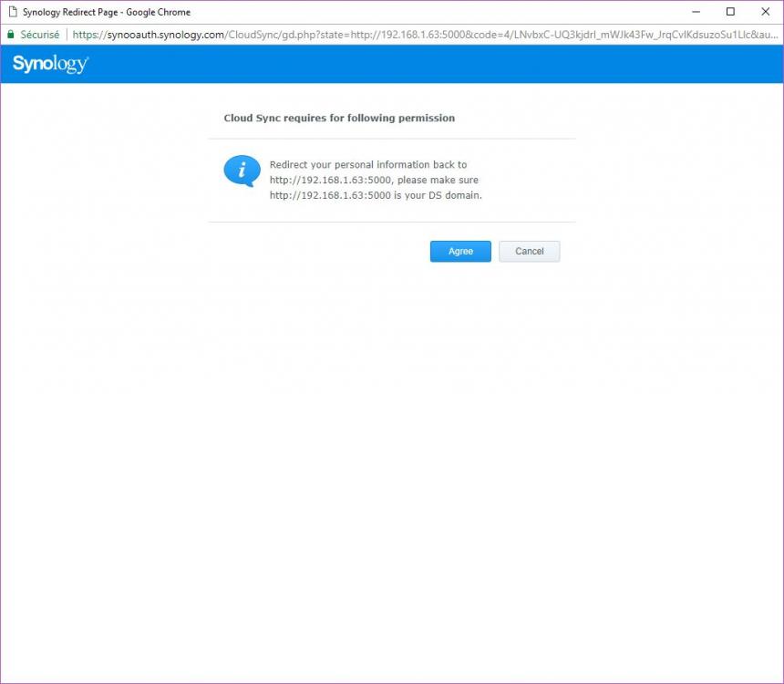Click the green padlock security icon
This screenshot has width=784, height=684.
[x=11, y=35]
